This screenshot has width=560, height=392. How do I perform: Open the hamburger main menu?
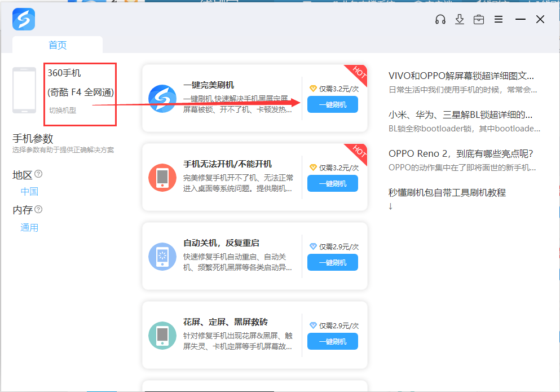(499, 19)
